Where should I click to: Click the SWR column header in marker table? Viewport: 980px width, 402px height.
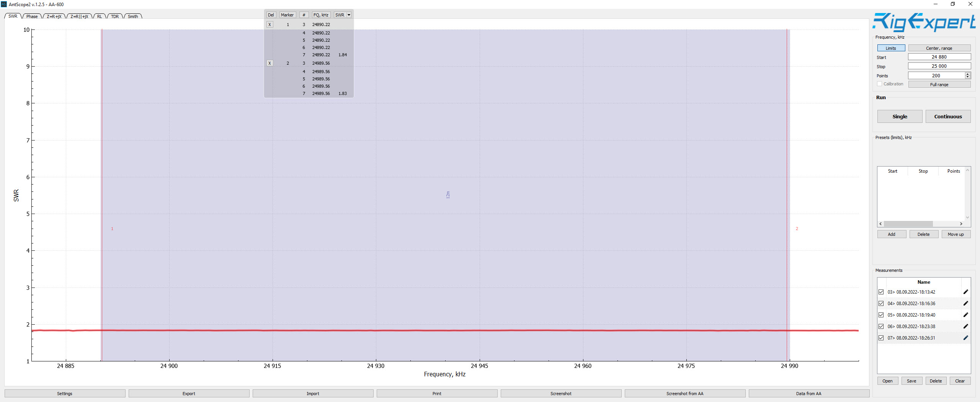point(340,15)
